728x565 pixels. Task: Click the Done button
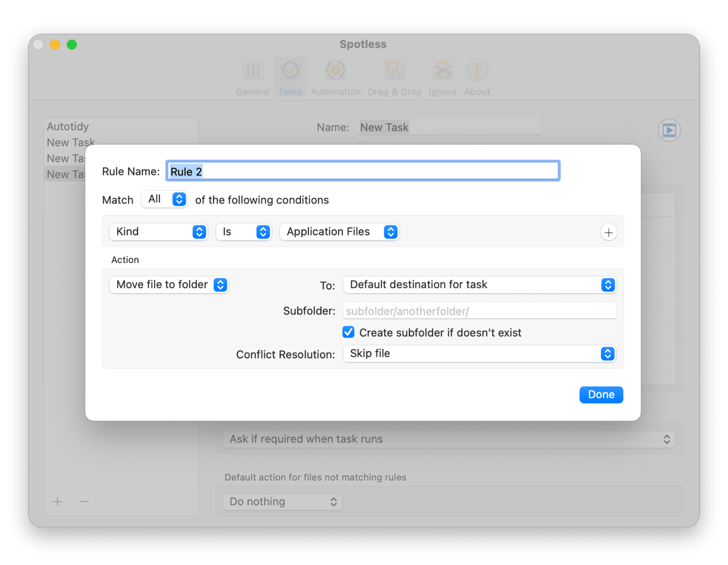click(x=601, y=395)
